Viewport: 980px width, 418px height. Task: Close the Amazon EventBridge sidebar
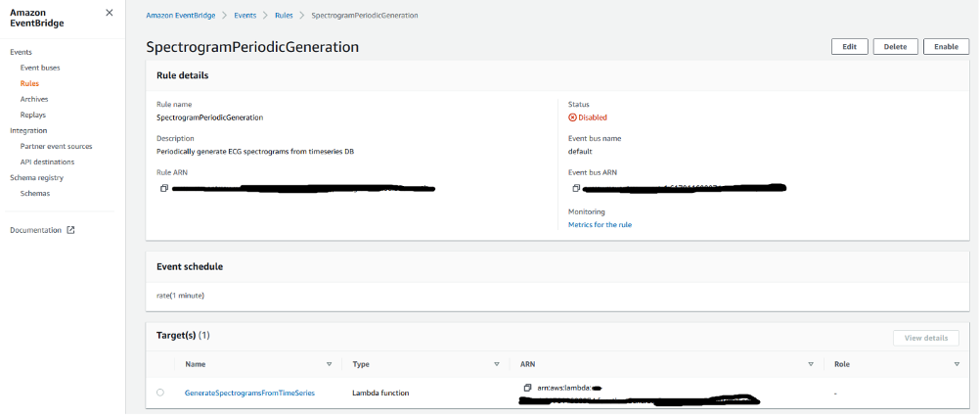pos(110,13)
